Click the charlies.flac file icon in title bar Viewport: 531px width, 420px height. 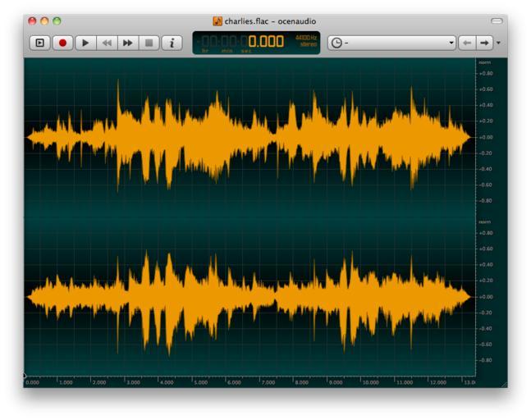217,21
